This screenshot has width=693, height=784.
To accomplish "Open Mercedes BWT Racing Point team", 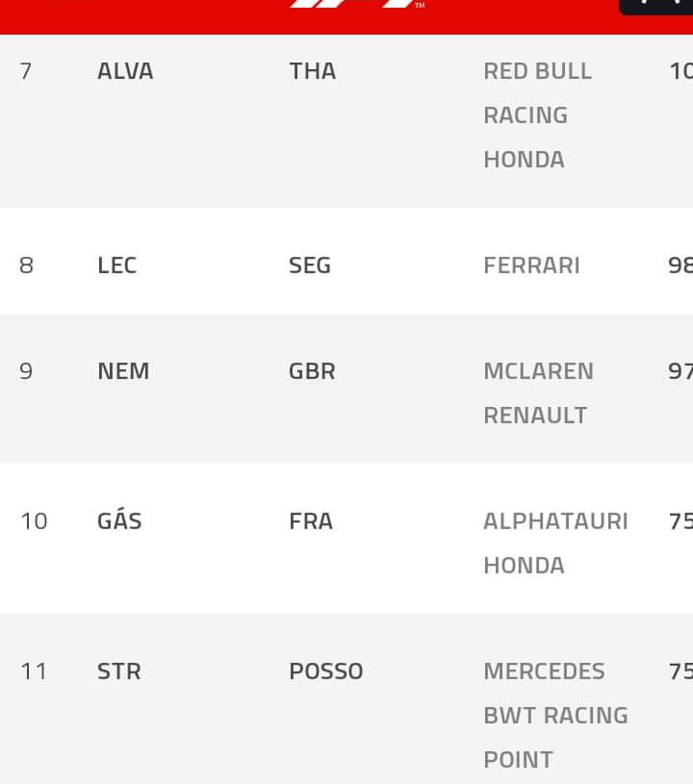I will pos(555,715).
